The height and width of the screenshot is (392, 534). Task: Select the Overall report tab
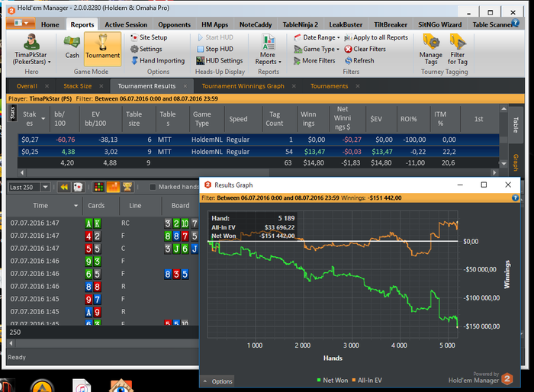(27, 86)
